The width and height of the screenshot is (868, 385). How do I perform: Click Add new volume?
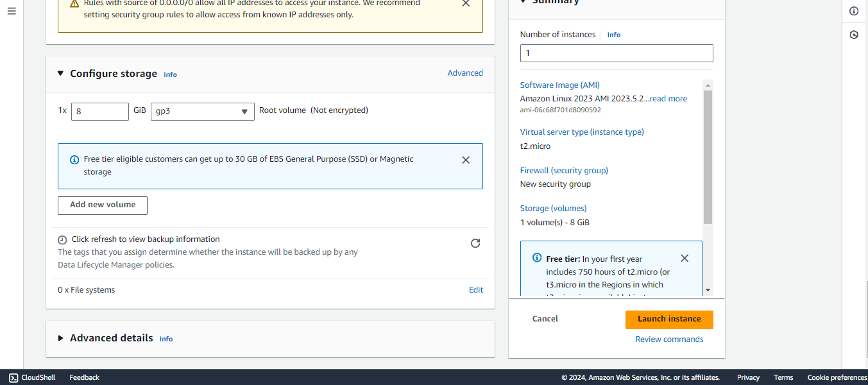[x=102, y=205]
